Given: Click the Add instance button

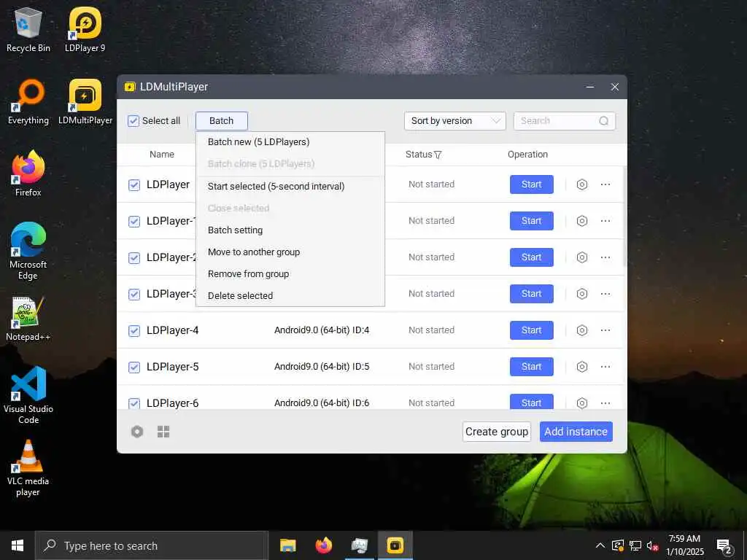Looking at the screenshot, I should click(576, 432).
